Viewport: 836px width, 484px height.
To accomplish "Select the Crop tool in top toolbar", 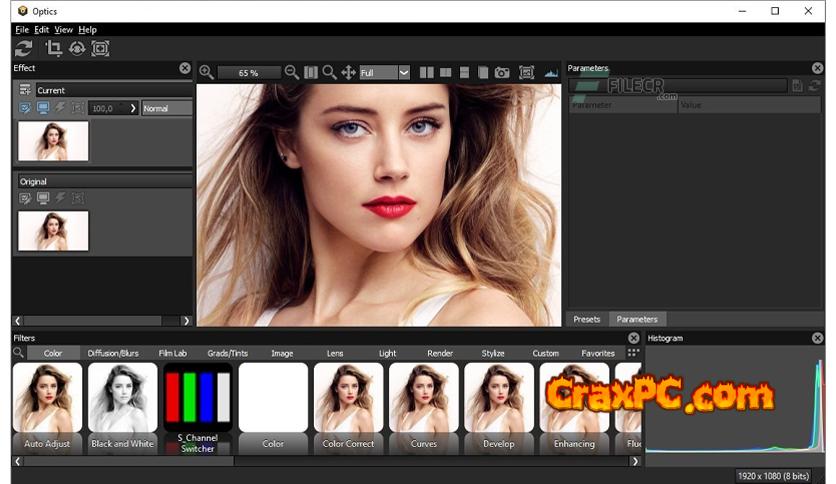I will (53, 48).
